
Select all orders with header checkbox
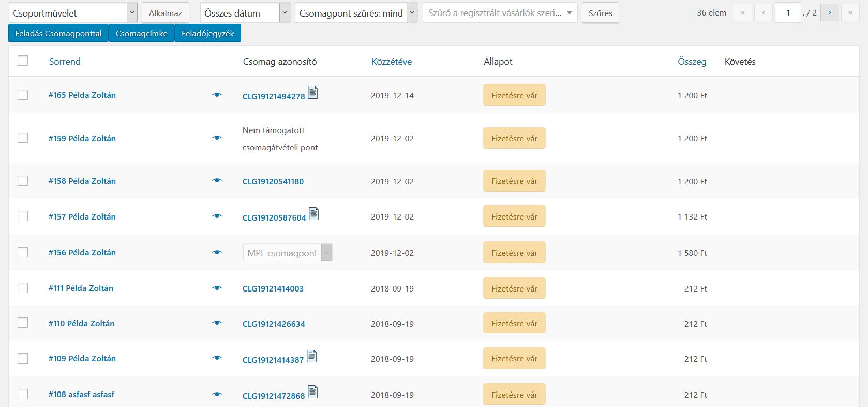[x=23, y=61]
